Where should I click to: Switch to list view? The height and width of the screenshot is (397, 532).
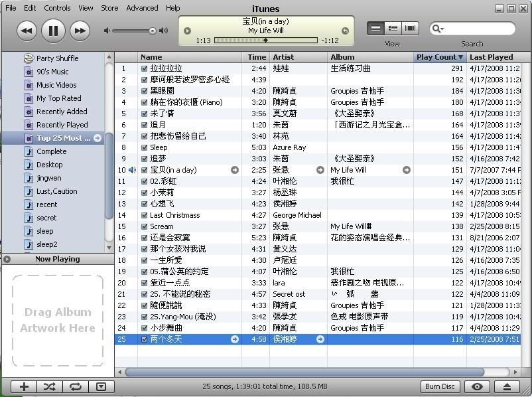click(x=375, y=28)
